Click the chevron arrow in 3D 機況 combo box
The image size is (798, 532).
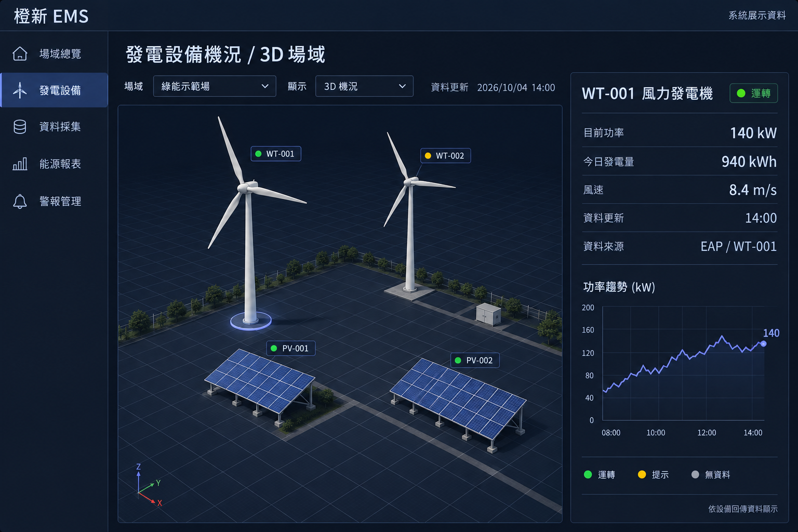tap(402, 86)
